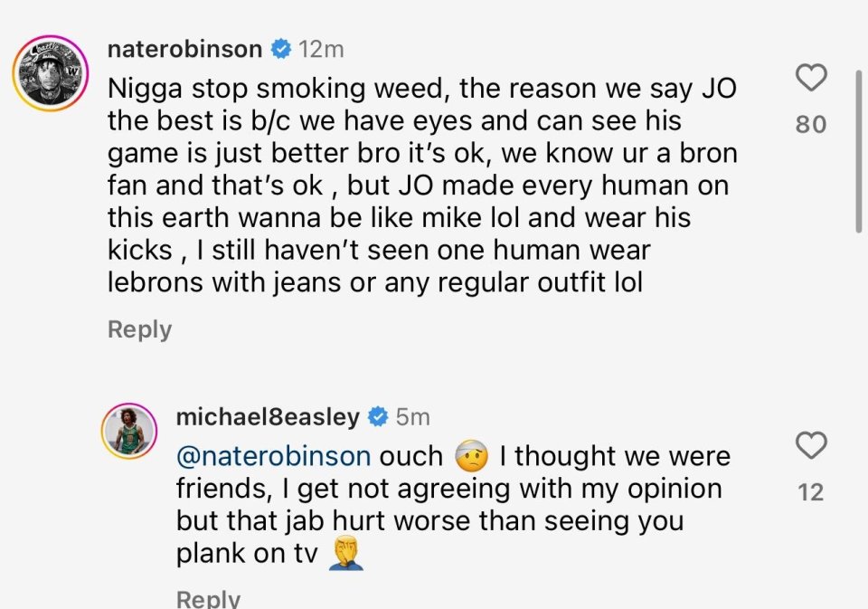Click the naterobinson username
The height and width of the screenshot is (609, 868).
pyautogui.click(x=184, y=49)
